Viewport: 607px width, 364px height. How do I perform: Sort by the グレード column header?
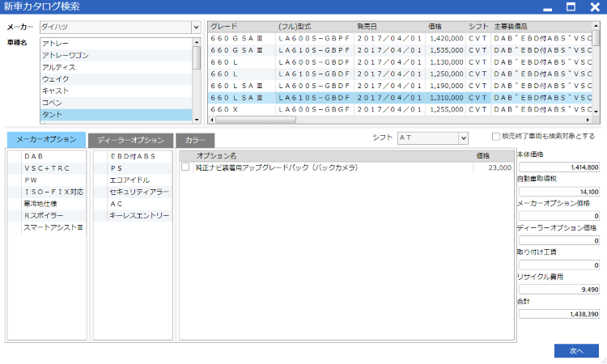point(242,27)
